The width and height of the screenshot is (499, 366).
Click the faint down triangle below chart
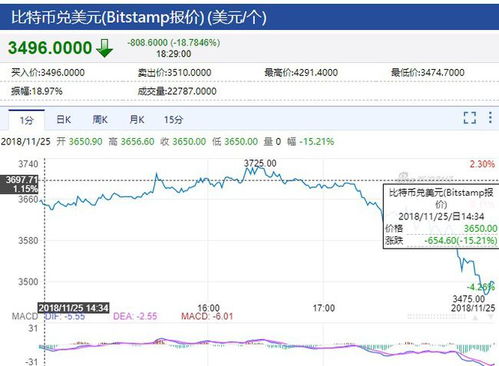(491, 317)
